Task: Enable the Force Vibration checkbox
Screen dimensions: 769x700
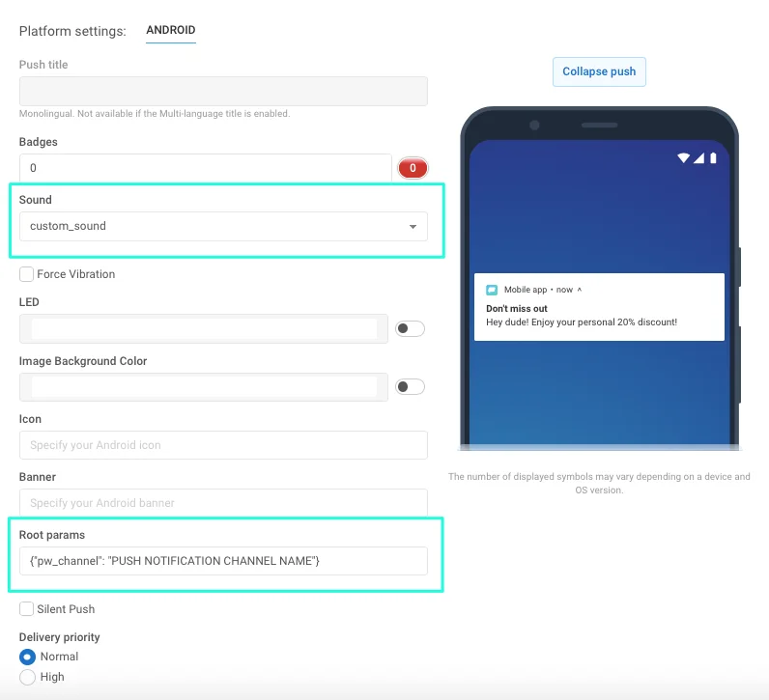Action: [27, 274]
